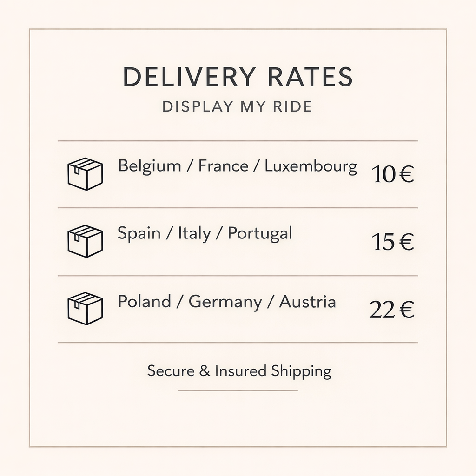Select the DISPLAY MY RIDE subtitle
The image size is (476, 476).
[237, 106]
